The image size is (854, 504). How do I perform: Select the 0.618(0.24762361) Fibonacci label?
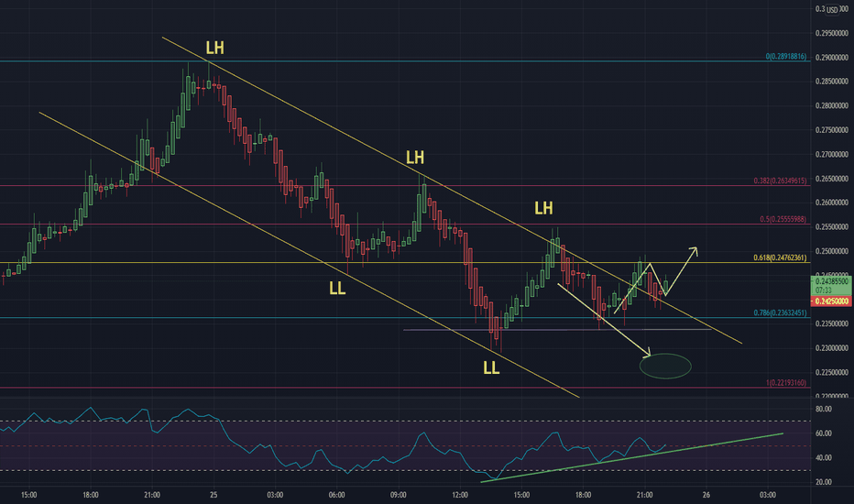[x=780, y=257]
